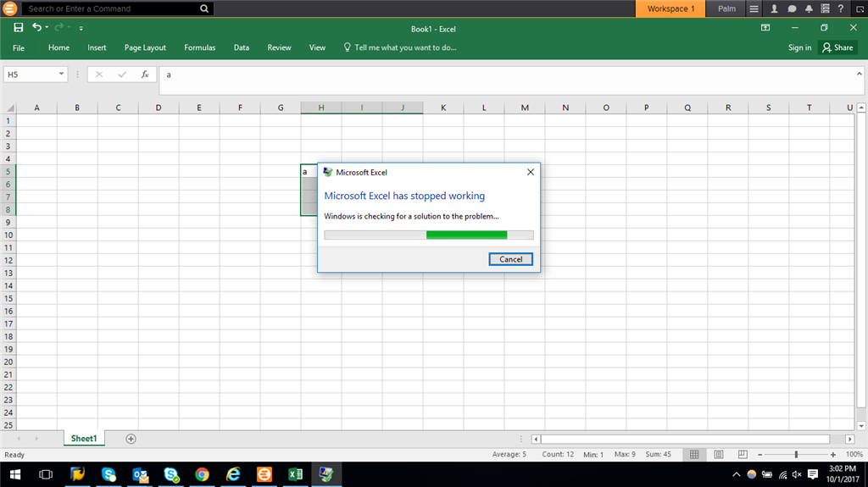Open the undo history dropdown arrow
This screenshot has height=487, width=868.
pyautogui.click(x=47, y=27)
